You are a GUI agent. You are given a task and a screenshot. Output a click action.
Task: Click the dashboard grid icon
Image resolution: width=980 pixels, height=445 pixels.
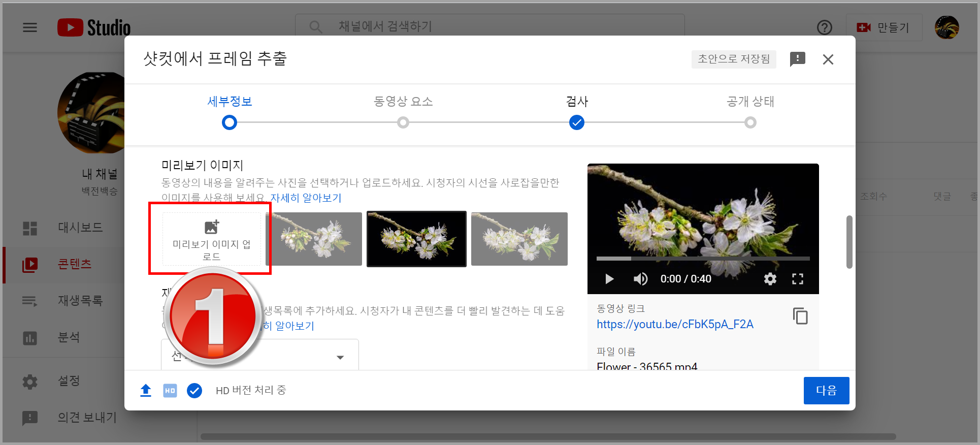[30, 229]
